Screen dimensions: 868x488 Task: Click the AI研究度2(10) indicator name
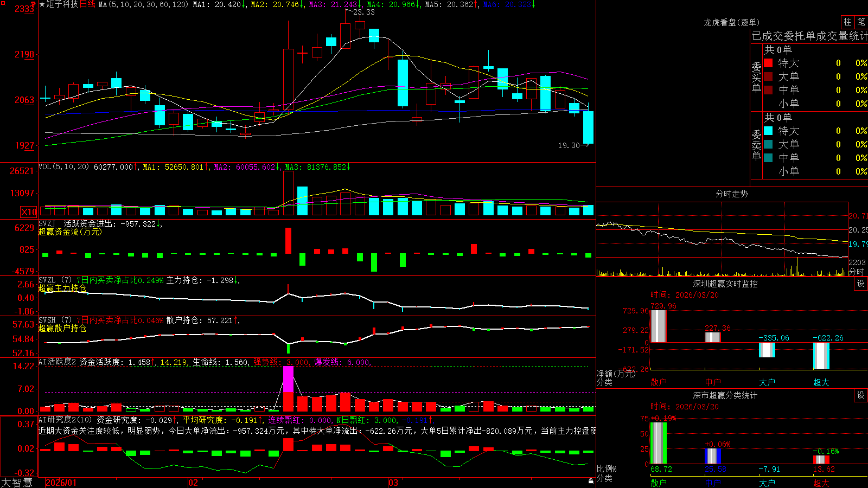65,420
